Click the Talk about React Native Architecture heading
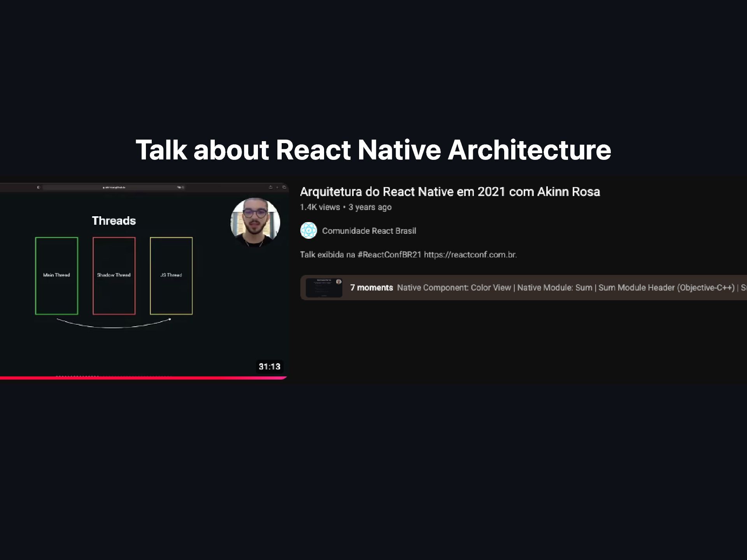This screenshot has height=560, width=747. [x=373, y=150]
